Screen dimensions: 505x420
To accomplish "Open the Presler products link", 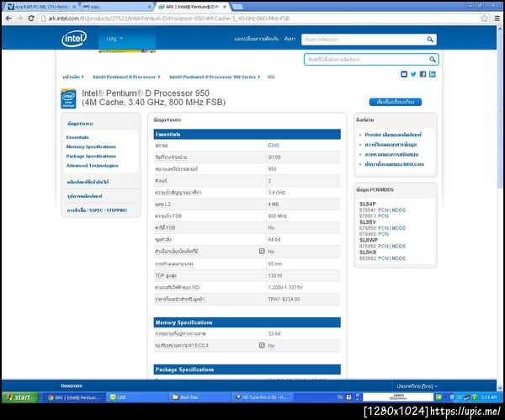I will pyautogui.click(x=393, y=135).
